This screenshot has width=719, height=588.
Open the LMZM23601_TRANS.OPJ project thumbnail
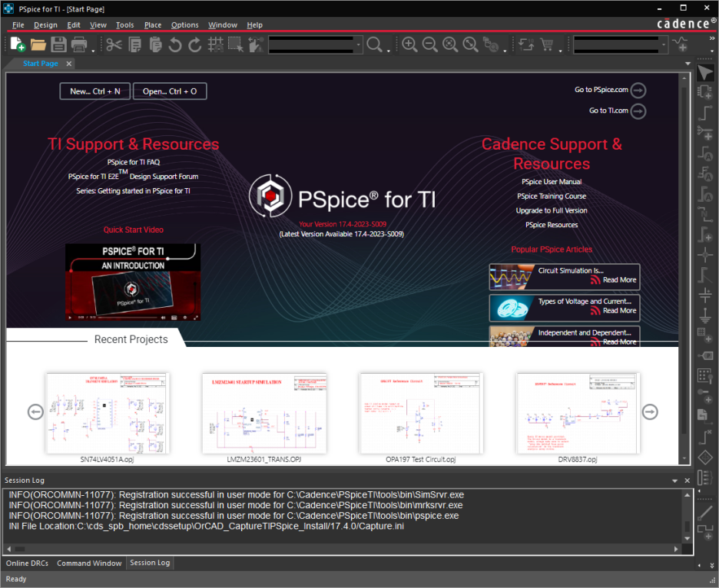264,413
